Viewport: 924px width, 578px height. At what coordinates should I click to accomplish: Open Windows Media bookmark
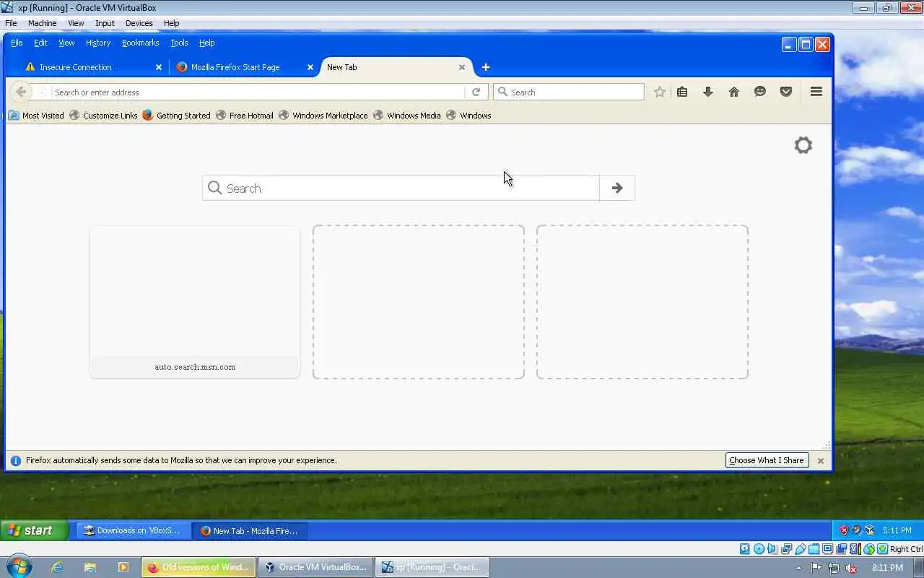(407, 116)
